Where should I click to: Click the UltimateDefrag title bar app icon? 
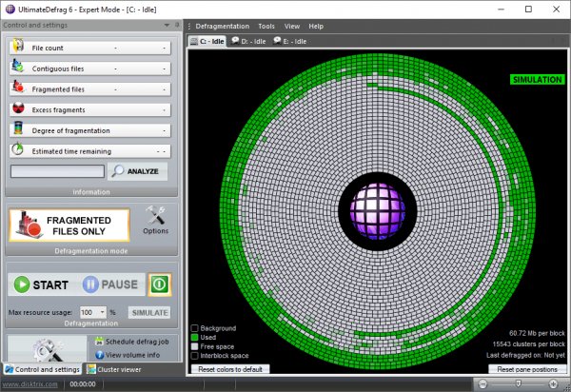[x=10, y=10]
